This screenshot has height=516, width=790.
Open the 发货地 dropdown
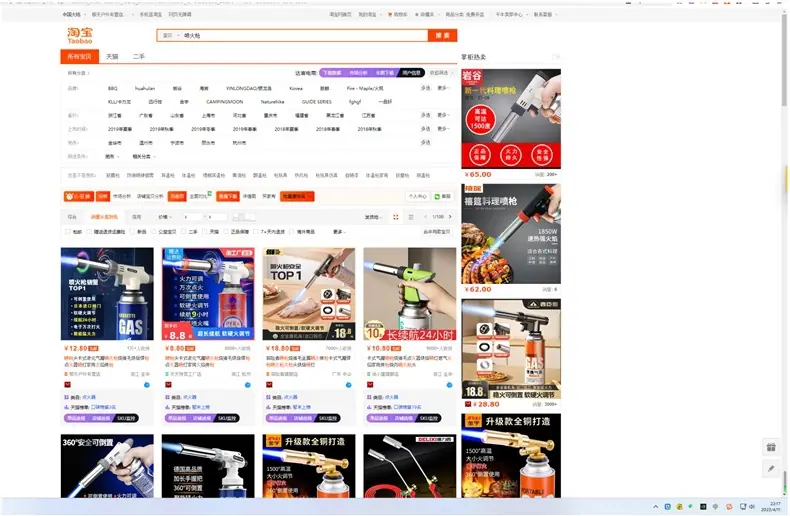[372, 217]
